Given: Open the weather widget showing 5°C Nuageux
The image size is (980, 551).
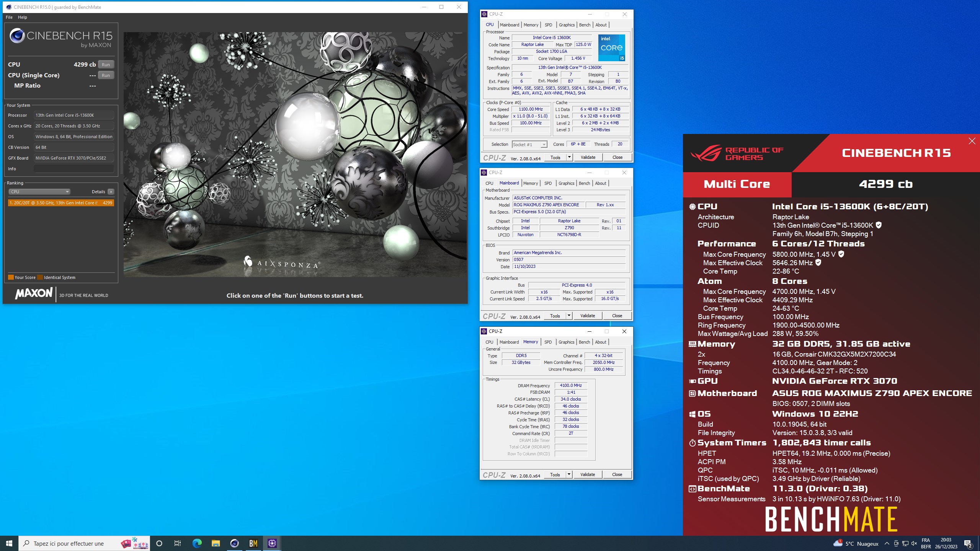Looking at the screenshot, I should point(856,543).
